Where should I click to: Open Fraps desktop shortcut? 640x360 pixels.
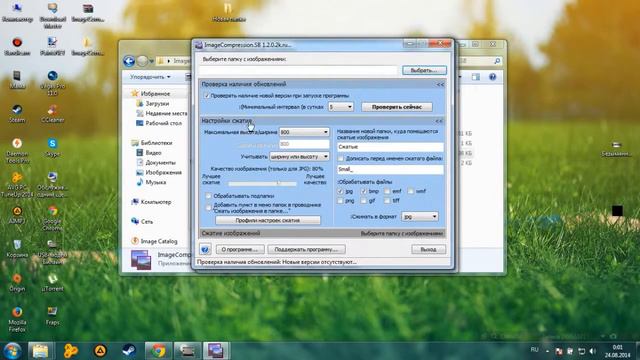[52, 316]
